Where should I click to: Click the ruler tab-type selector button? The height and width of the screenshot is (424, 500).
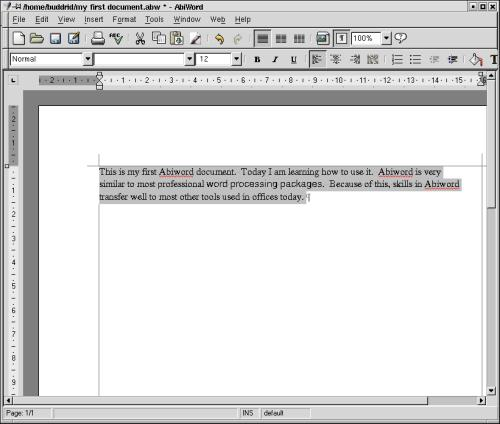tap(13, 80)
